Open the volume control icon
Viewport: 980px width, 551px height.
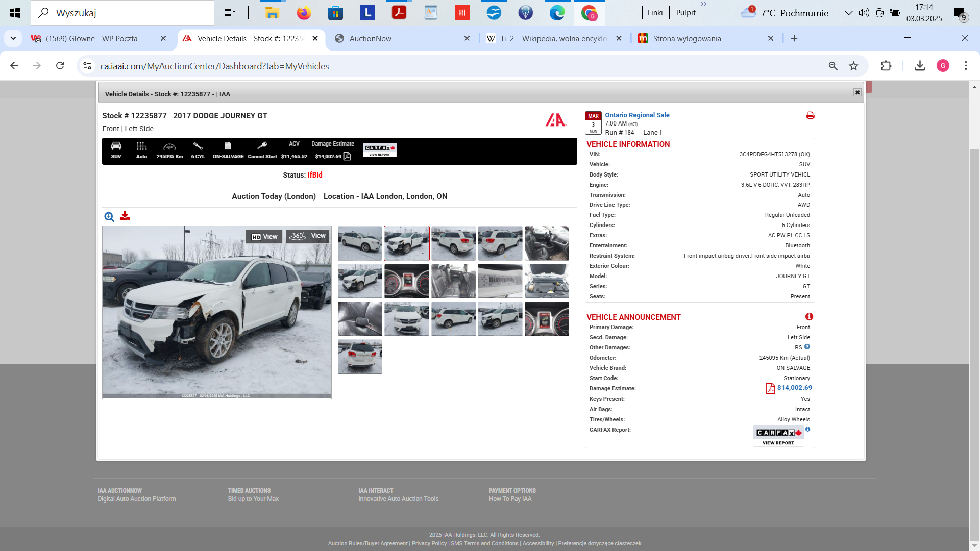pyautogui.click(x=864, y=13)
